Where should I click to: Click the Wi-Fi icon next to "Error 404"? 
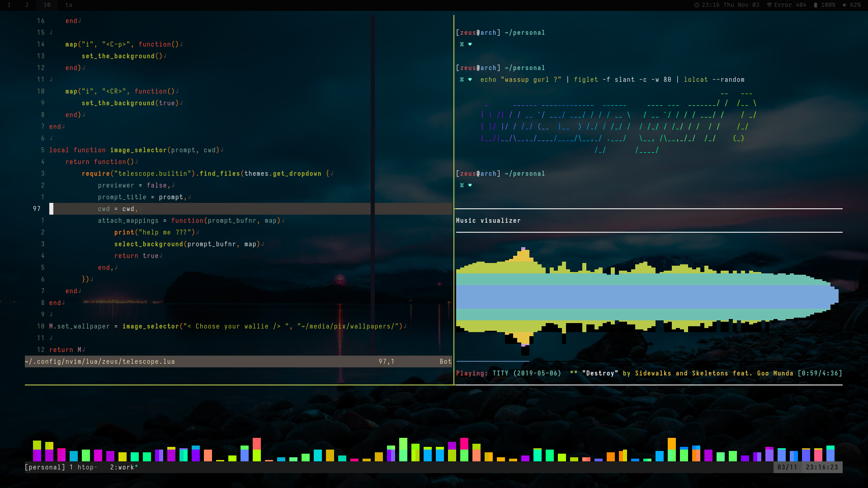[x=769, y=5]
